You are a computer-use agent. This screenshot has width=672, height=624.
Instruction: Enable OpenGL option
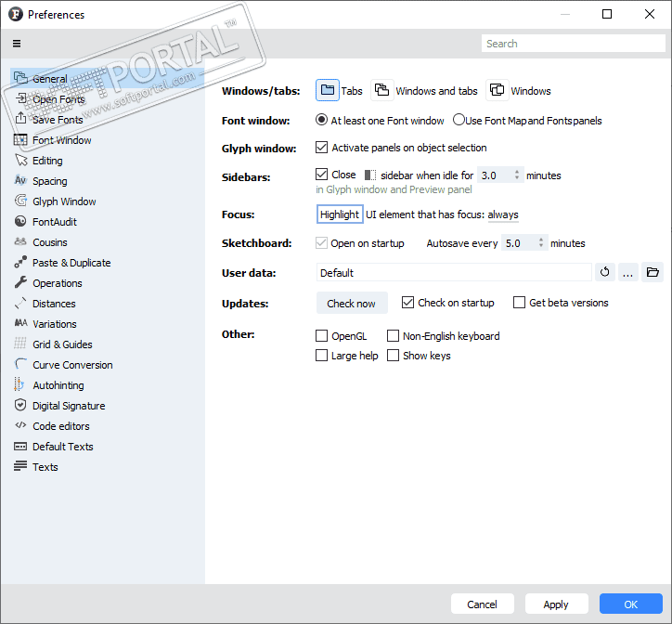[x=321, y=336]
